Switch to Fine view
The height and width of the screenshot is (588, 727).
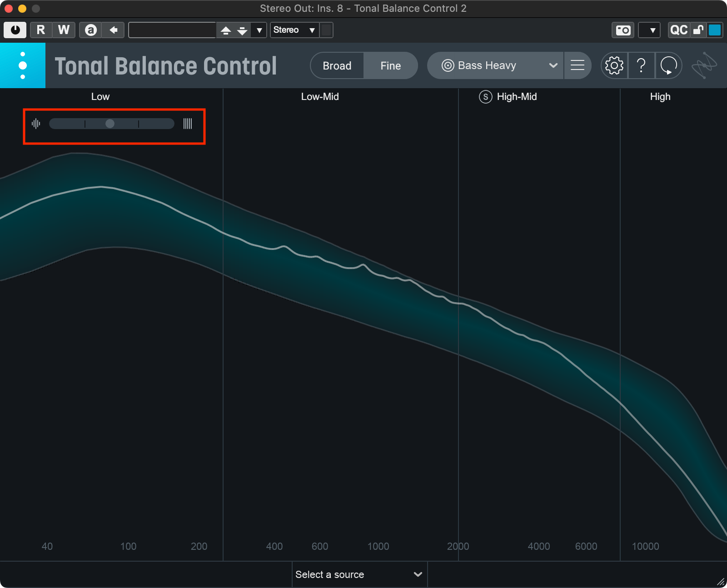(x=391, y=65)
